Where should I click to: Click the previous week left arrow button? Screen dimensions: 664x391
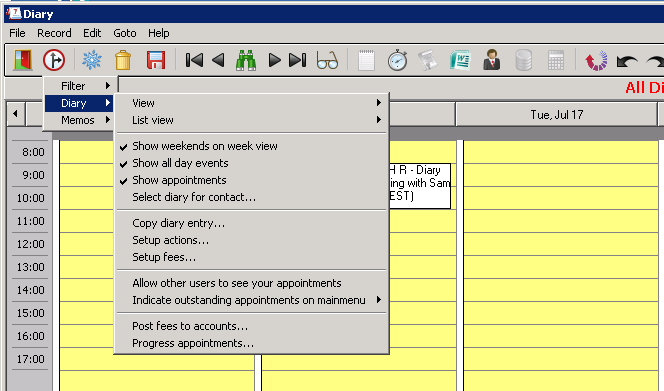click(x=16, y=114)
